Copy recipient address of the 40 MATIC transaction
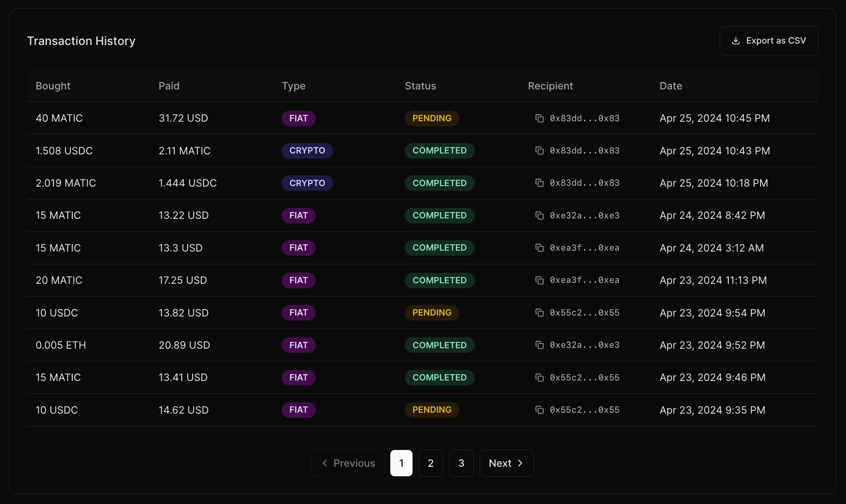The width and height of the screenshot is (846, 504). tap(539, 118)
